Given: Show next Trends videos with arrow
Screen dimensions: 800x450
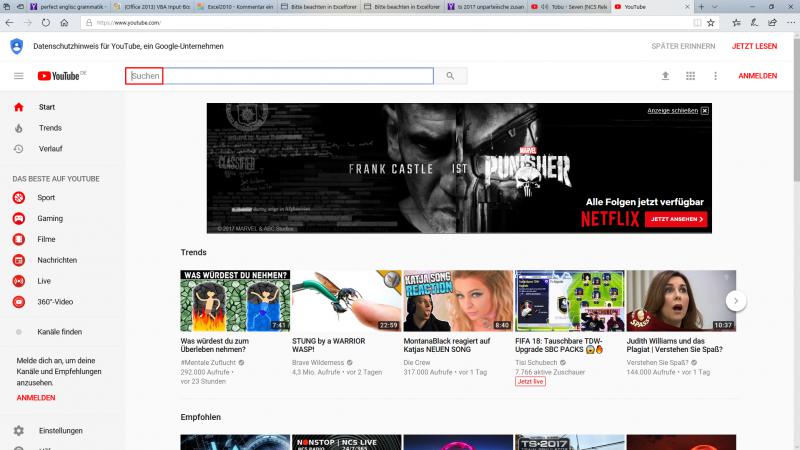Looking at the screenshot, I should coord(736,301).
